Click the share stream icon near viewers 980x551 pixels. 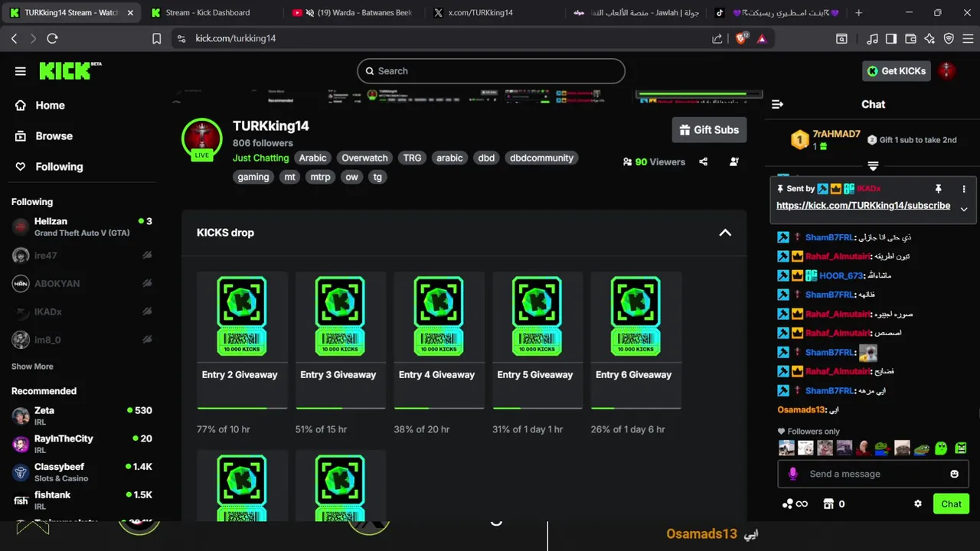tap(704, 161)
